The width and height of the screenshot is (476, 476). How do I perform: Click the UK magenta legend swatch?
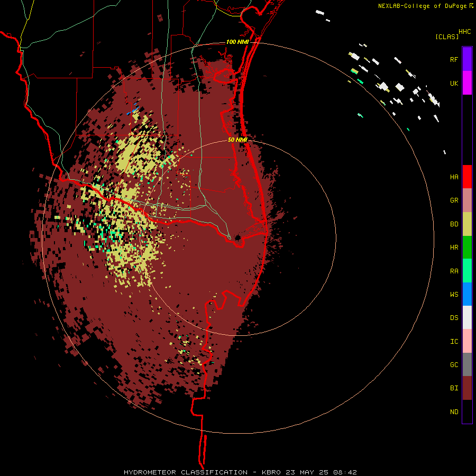click(467, 83)
